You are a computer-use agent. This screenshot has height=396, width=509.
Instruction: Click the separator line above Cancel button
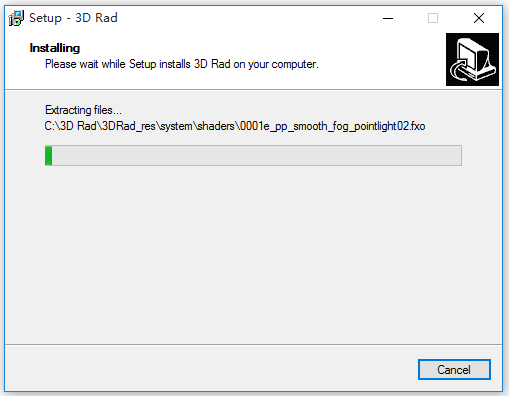click(253, 344)
